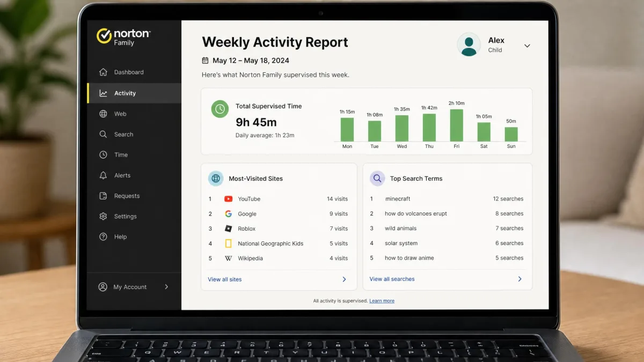Open the Time menu item

point(134,154)
